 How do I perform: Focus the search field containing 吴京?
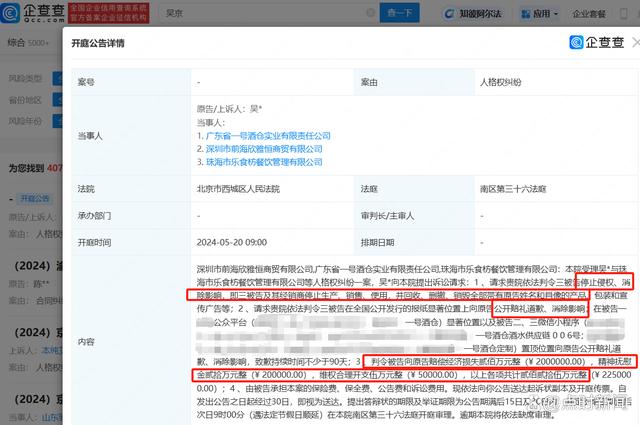click(x=269, y=13)
